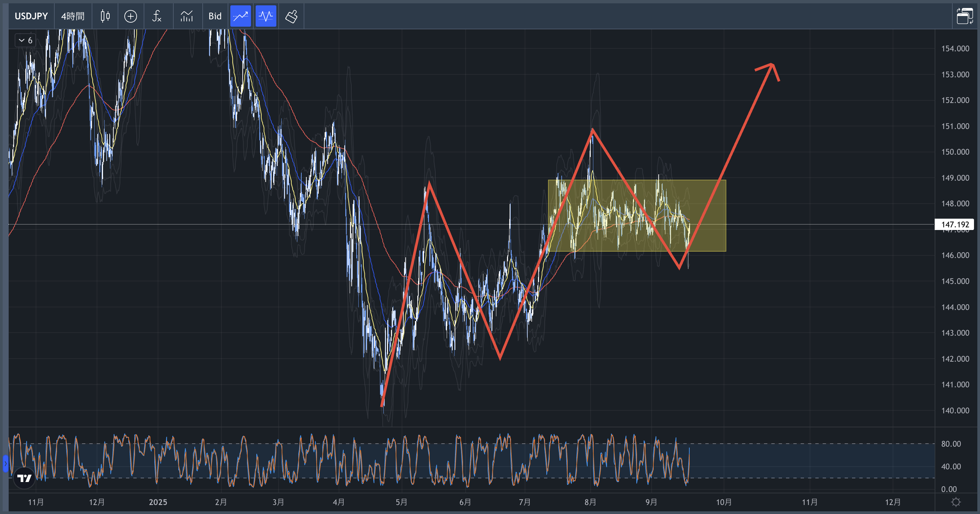Click the 11月 label at left of time axis

tap(36, 502)
